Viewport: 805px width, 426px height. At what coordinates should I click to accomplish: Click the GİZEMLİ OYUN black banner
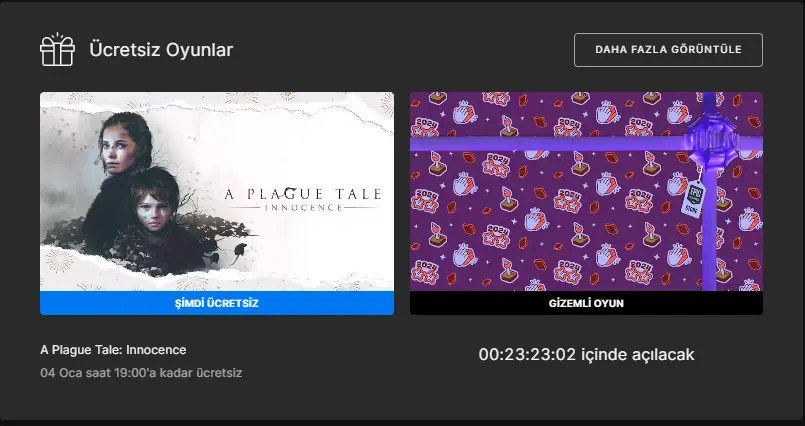coord(586,303)
